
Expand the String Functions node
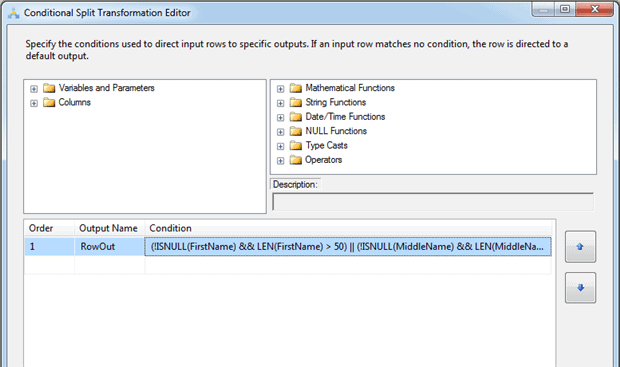280,103
